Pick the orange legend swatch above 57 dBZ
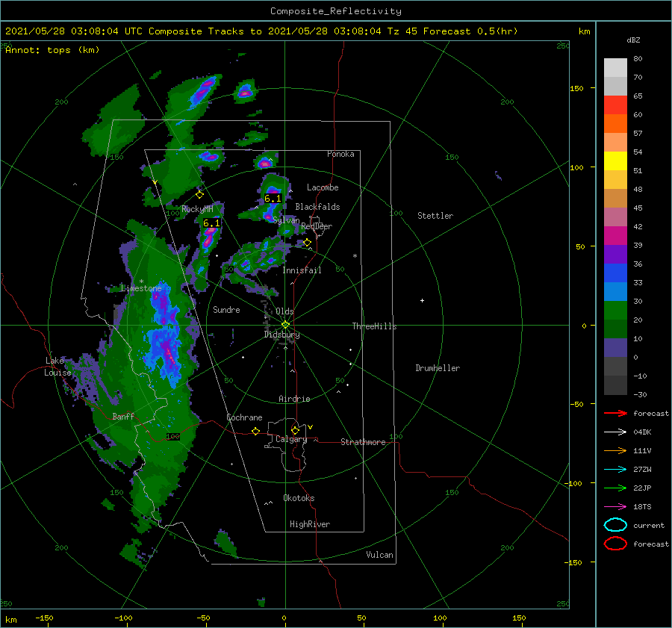672x628 pixels. (x=615, y=123)
